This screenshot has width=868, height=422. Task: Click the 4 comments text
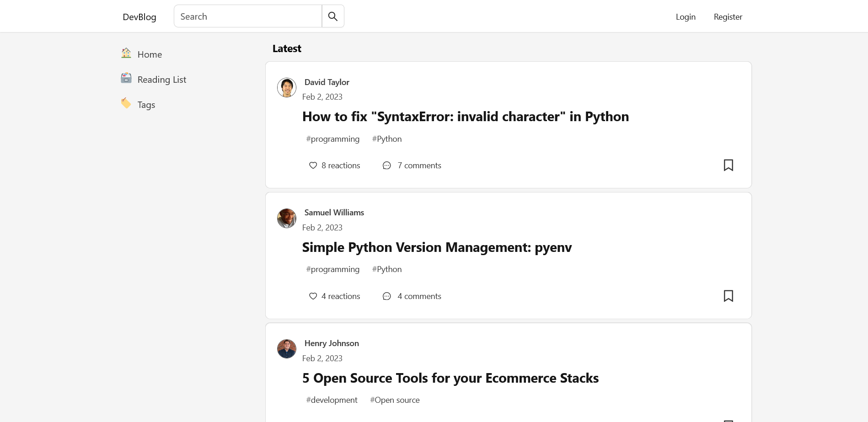point(419,296)
